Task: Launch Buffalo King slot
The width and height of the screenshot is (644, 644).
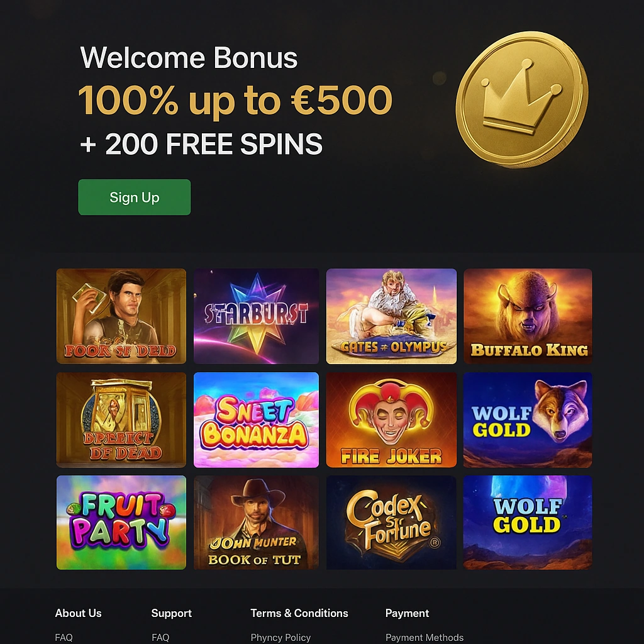Action: coord(527,316)
